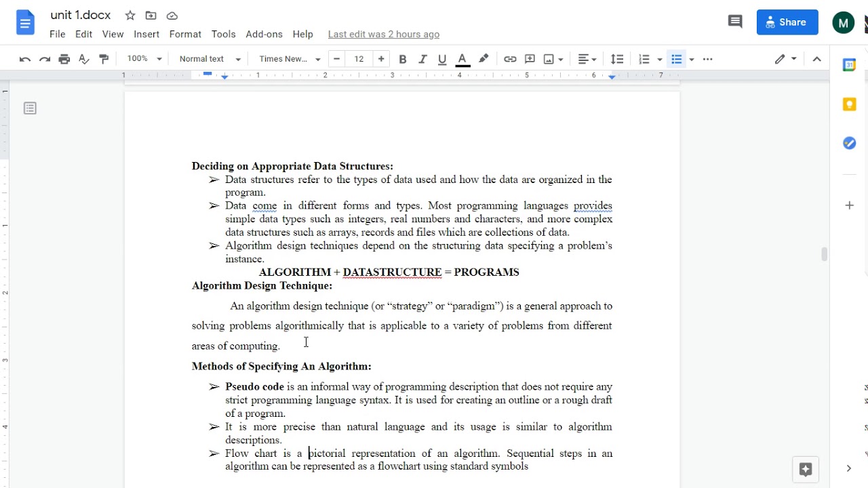Run spelling and grammar check
This screenshot has height=488, width=868.
pos(84,59)
